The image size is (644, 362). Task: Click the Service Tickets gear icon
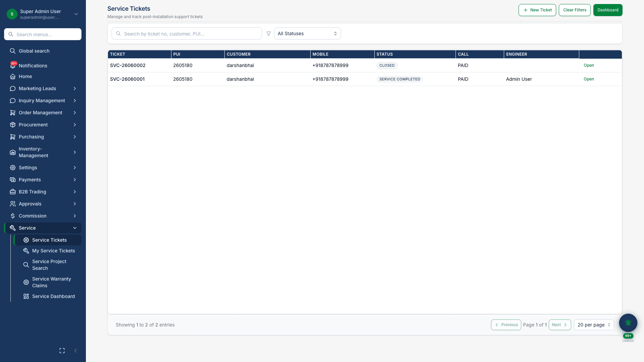point(26,240)
